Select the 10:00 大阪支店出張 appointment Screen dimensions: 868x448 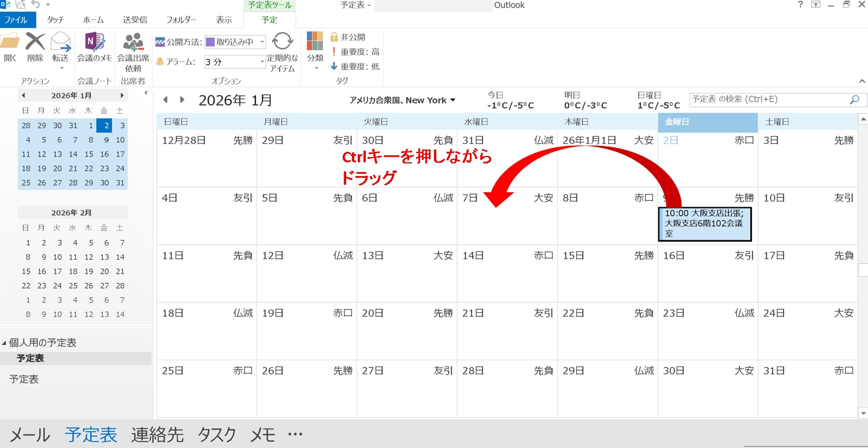coord(704,224)
